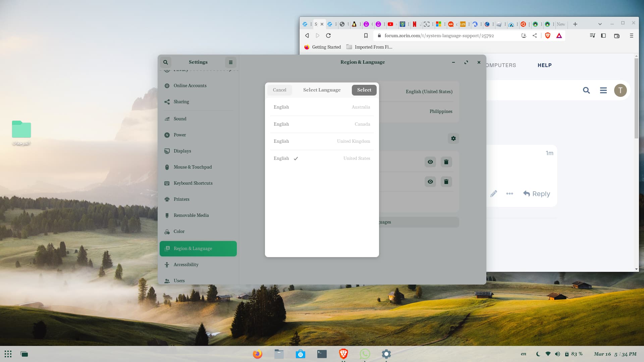Open Color settings panel
The height and width of the screenshot is (362, 644).
point(198,232)
